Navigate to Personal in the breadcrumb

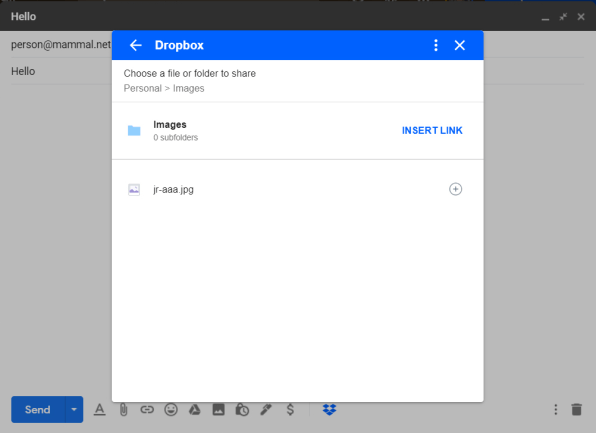tap(143, 88)
